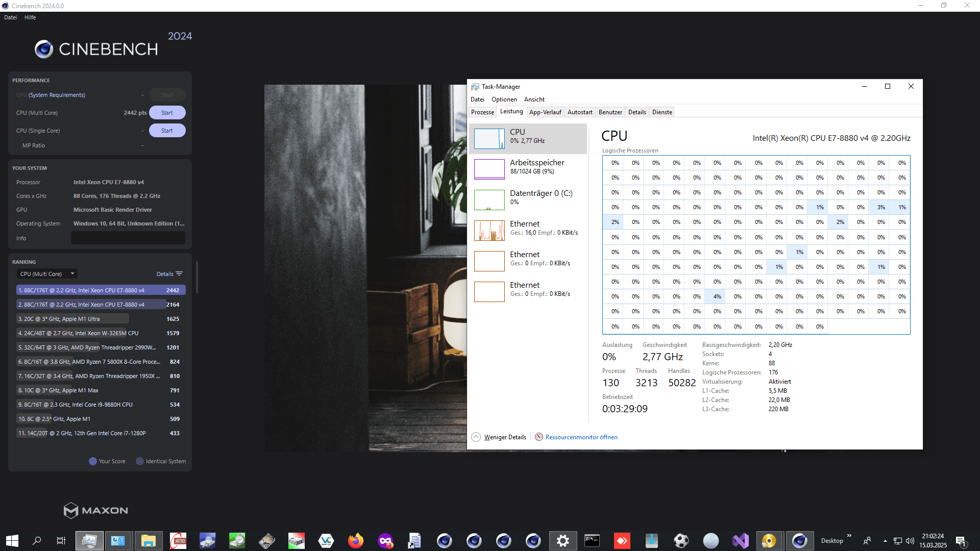Show hidden system tray icons arrow
980x551 pixels.
(x=885, y=541)
